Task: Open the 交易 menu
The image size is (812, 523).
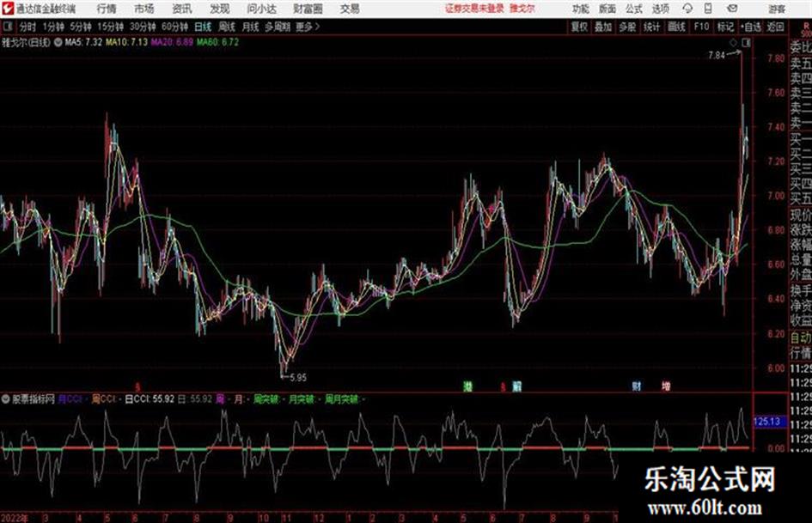Action: (x=350, y=9)
